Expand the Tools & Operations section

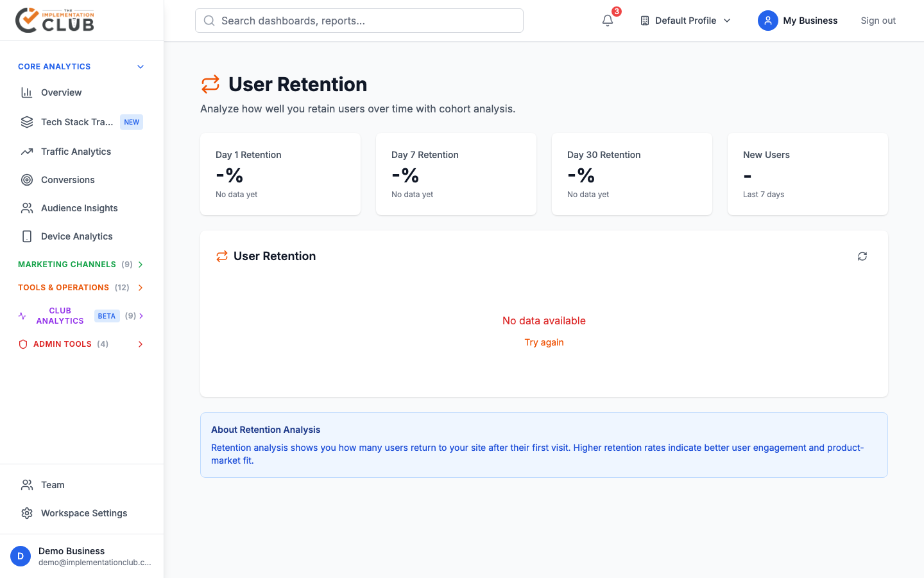tap(80, 287)
